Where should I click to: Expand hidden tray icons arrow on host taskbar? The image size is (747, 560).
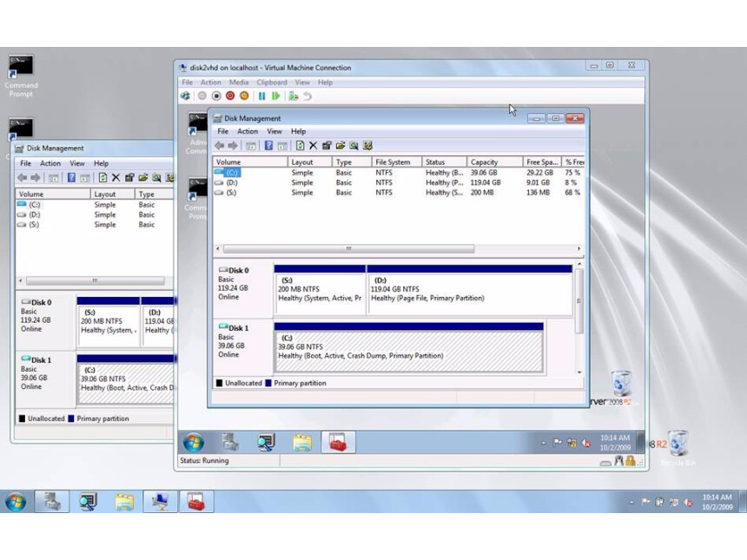coord(631,502)
